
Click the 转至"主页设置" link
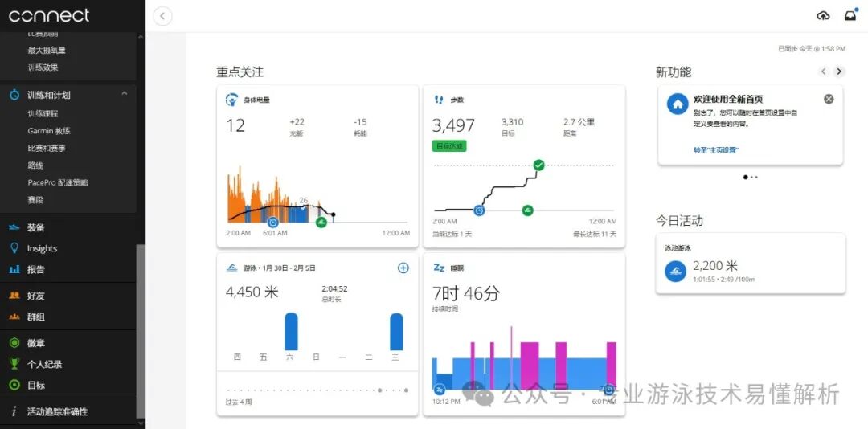[716, 149]
